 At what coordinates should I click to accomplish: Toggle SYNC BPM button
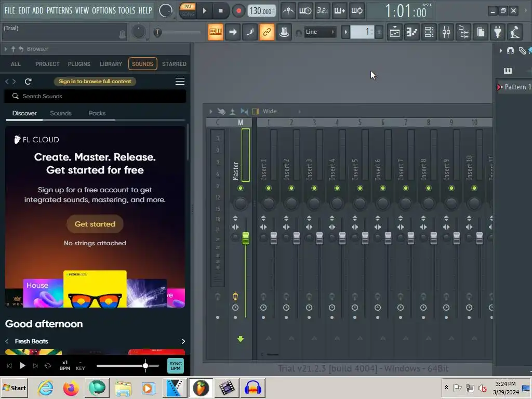pos(176,366)
